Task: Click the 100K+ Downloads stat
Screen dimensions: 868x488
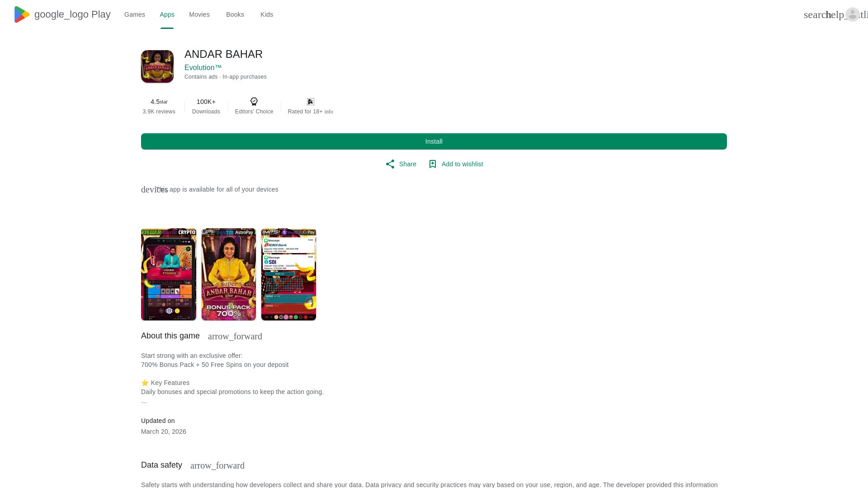Action: coord(206,107)
